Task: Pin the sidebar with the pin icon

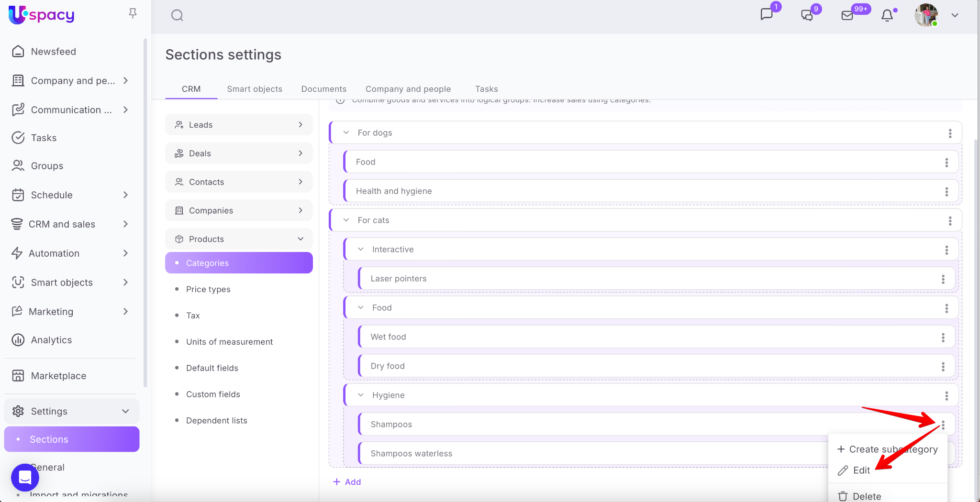Action: 133,13
